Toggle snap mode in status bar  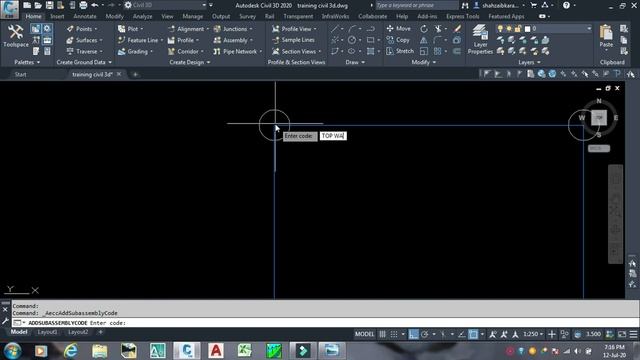(394, 334)
